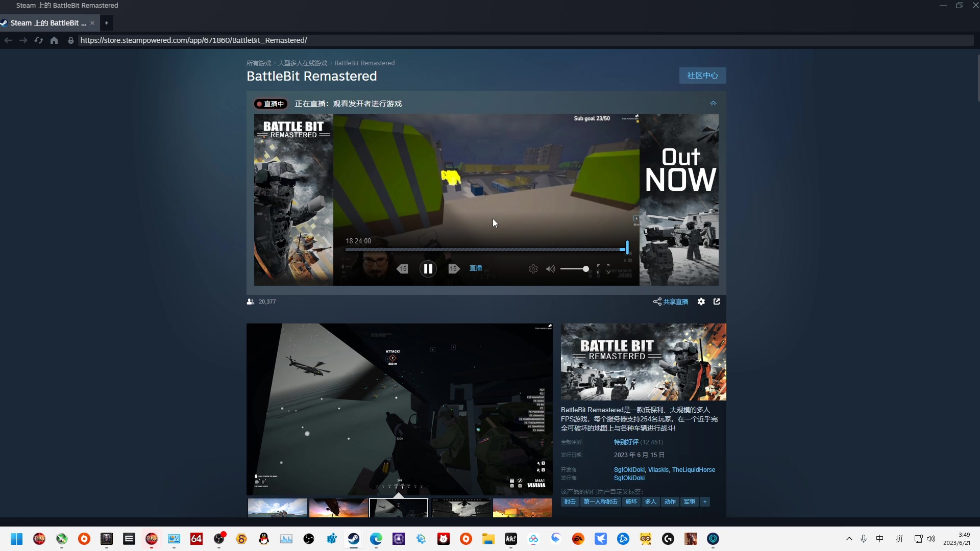Click the 多人 tag
The image size is (980, 551).
click(x=650, y=502)
